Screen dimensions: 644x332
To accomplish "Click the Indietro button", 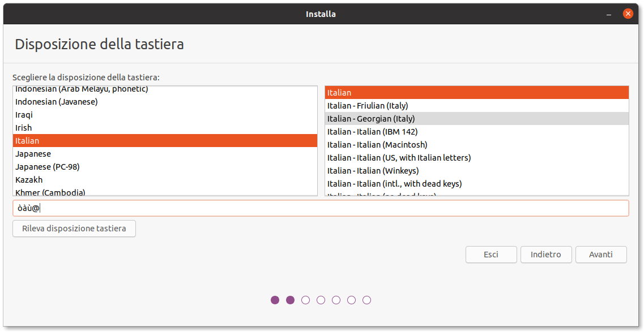I will tap(545, 255).
